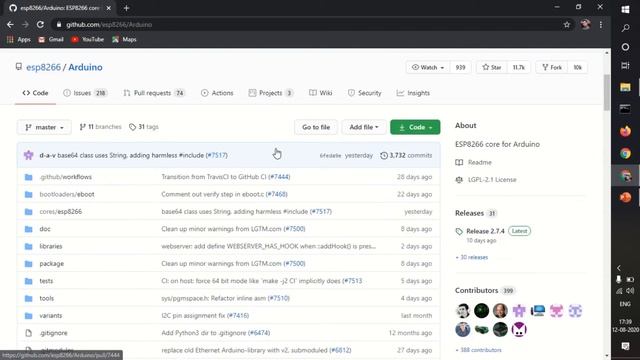Open the tests folder

pos(46,281)
